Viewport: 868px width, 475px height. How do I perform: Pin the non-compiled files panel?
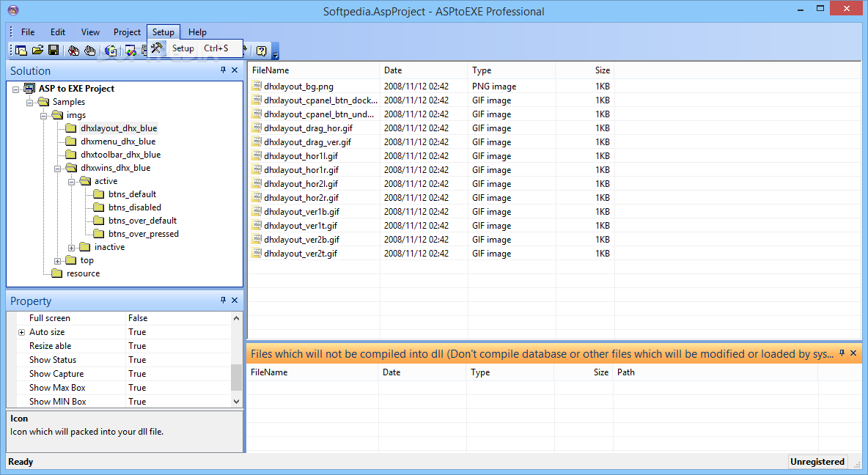pos(842,353)
